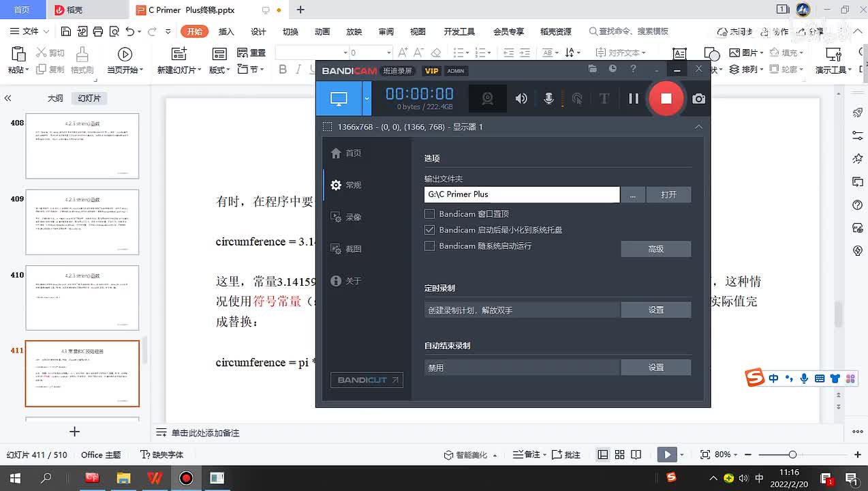Select Bandicam screen recording mode monitor icon
This screenshot has height=491, width=868.
click(339, 99)
